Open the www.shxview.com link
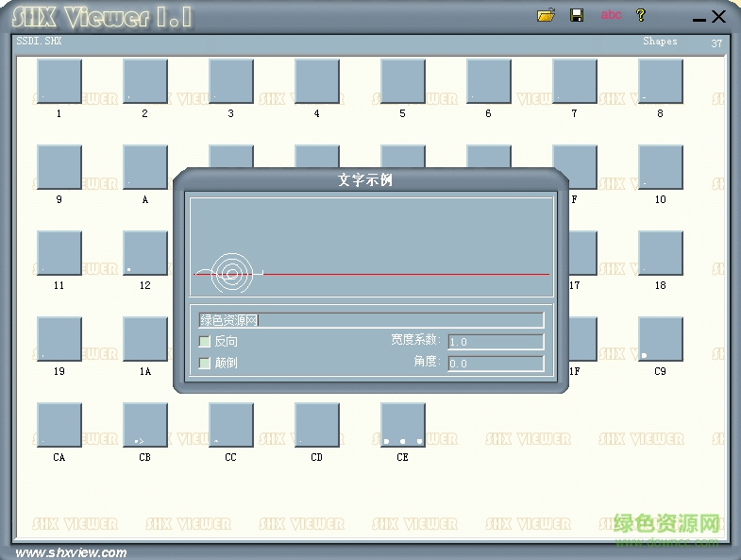 tap(72, 552)
